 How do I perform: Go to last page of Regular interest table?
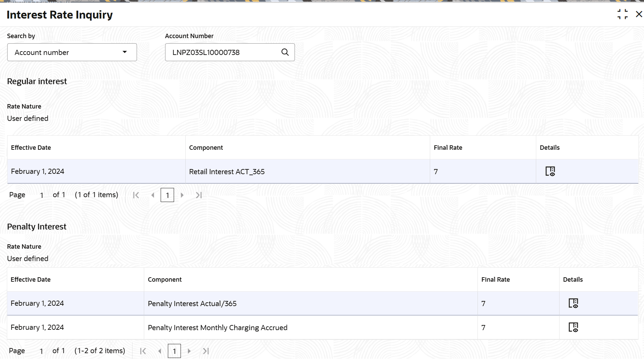199,195
